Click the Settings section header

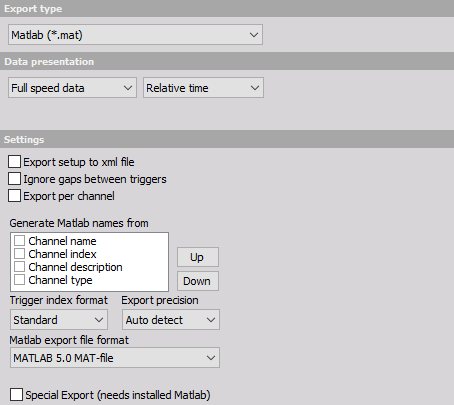click(227, 139)
